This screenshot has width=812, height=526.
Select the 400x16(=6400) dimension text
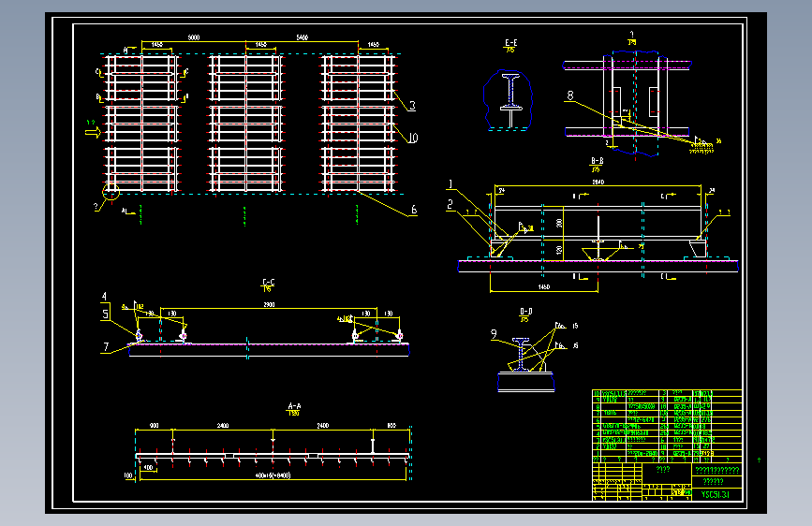(x=273, y=475)
